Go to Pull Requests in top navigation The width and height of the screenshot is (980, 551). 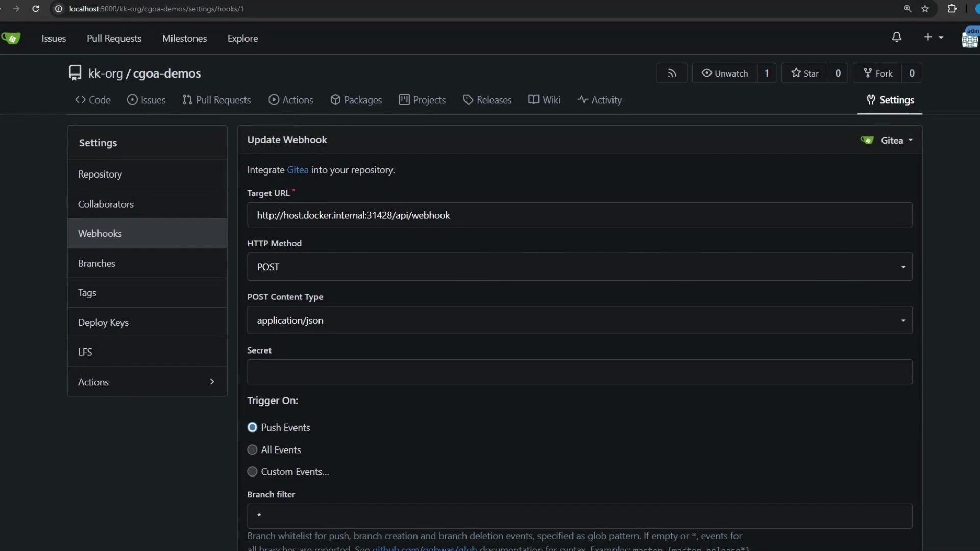click(x=114, y=38)
